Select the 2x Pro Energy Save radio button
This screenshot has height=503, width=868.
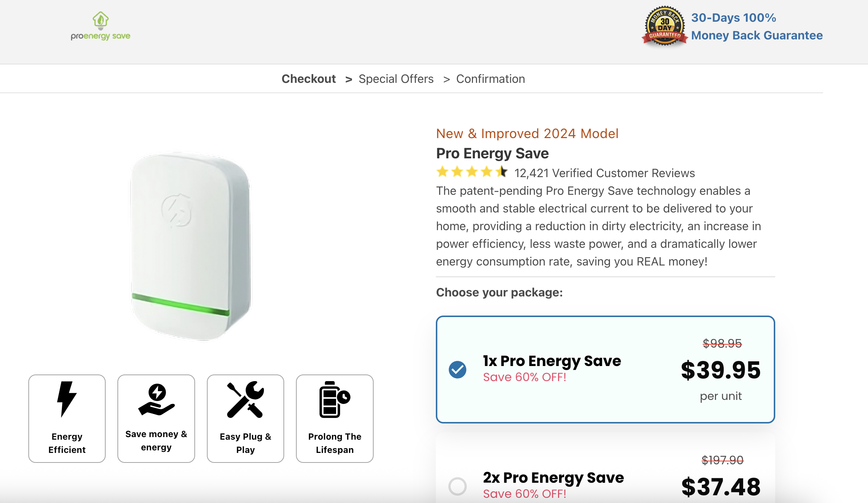click(458, 486)
